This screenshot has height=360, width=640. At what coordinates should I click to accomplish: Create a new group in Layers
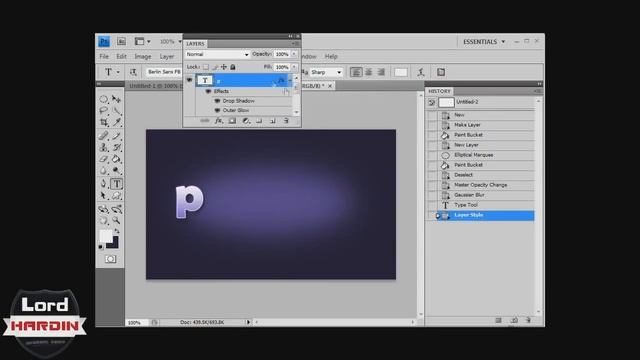tap(259, 121)
